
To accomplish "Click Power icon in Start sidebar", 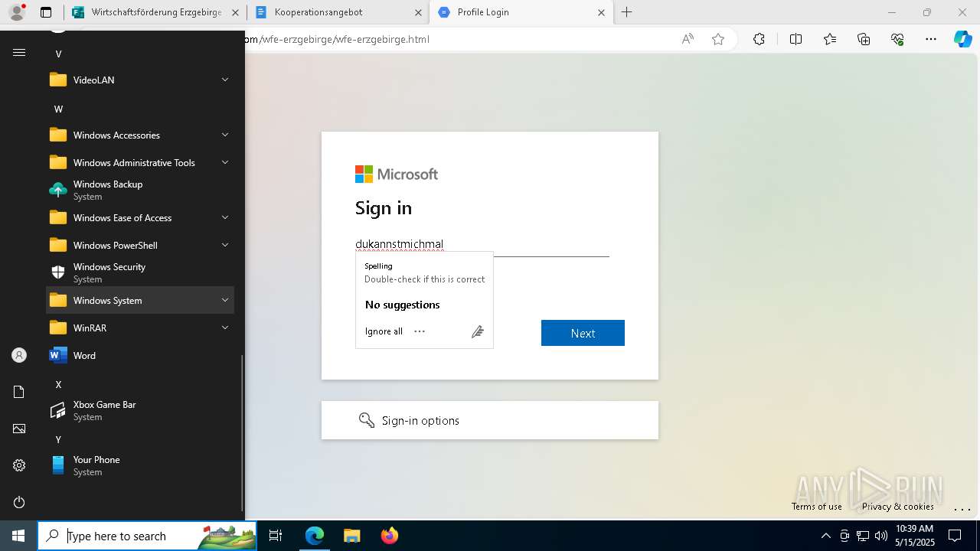I will (19, 502).
